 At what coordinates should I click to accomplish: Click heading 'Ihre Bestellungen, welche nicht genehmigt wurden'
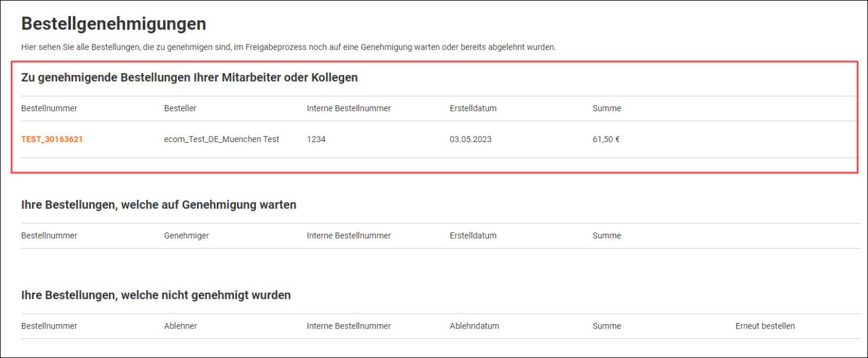pyautogui.click(x=156, y=295)
